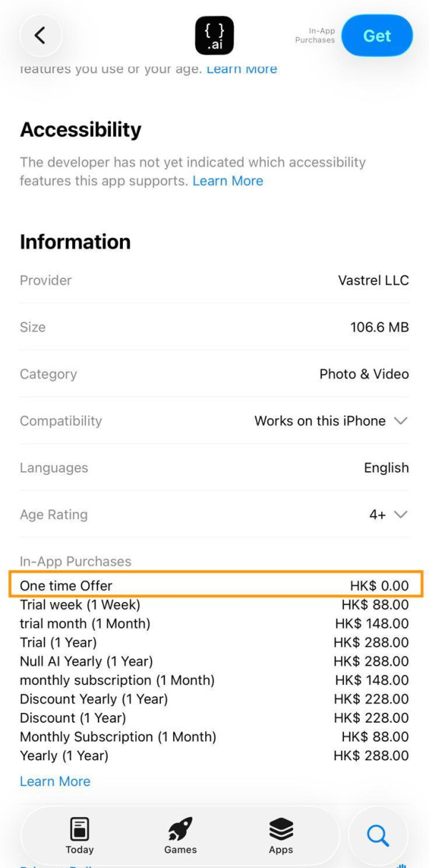The height and width of the screenshot is (868, 429).
Task: Tap the Vastrel LLC provider entry
Action: (373, 280)
